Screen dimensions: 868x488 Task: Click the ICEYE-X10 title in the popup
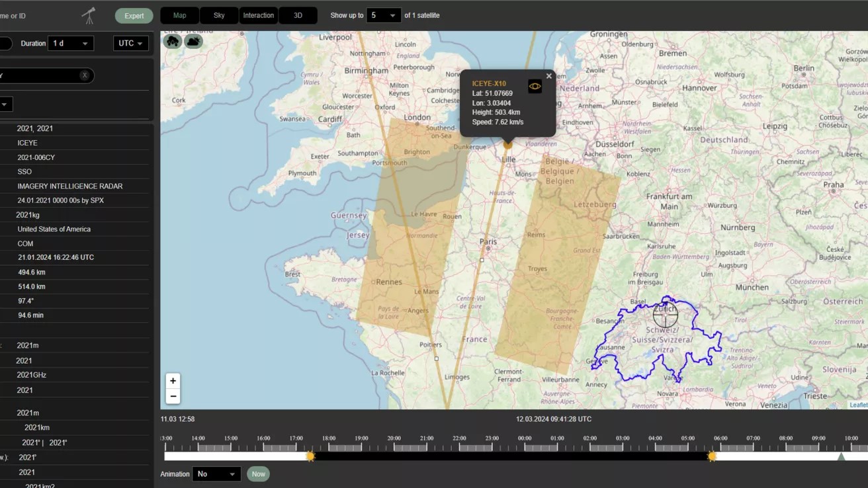[x=489, y=83]
